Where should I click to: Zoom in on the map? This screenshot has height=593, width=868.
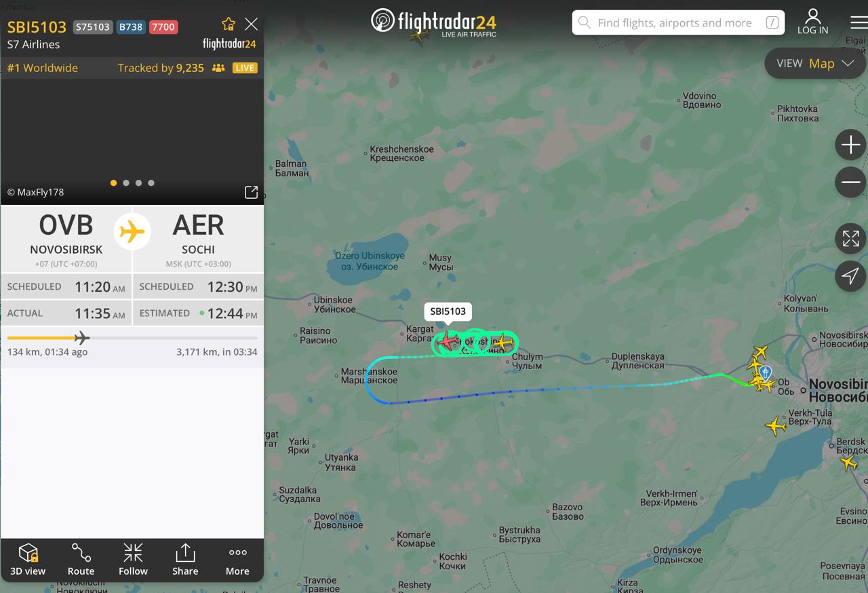pyautogui.click(x=850, y=145)
